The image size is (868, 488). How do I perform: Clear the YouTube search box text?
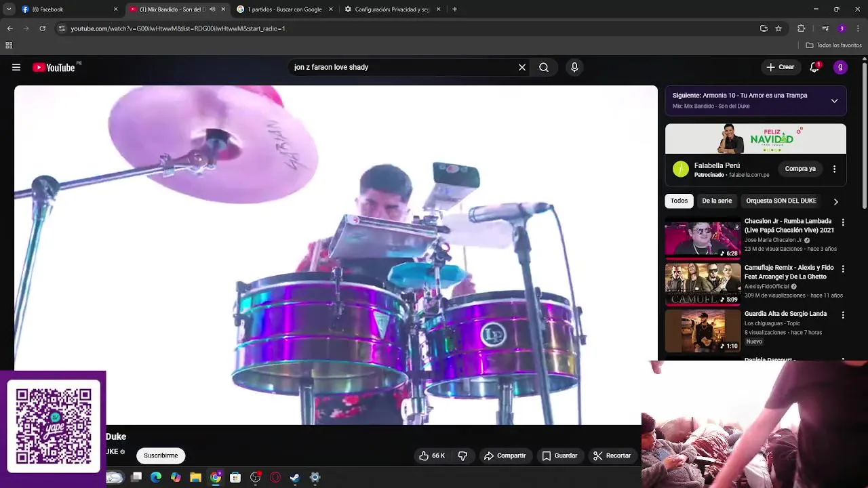click(x=522, y=67)
